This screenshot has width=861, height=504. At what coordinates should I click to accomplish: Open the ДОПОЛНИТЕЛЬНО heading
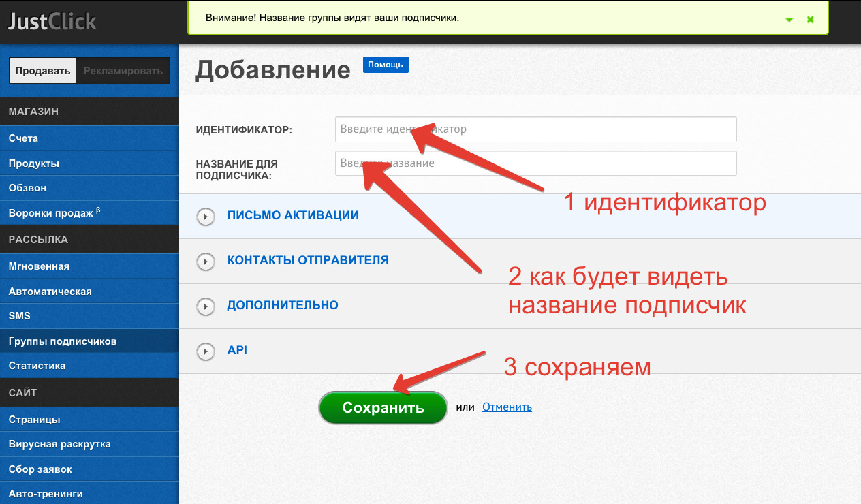click(x=283, y=305)
